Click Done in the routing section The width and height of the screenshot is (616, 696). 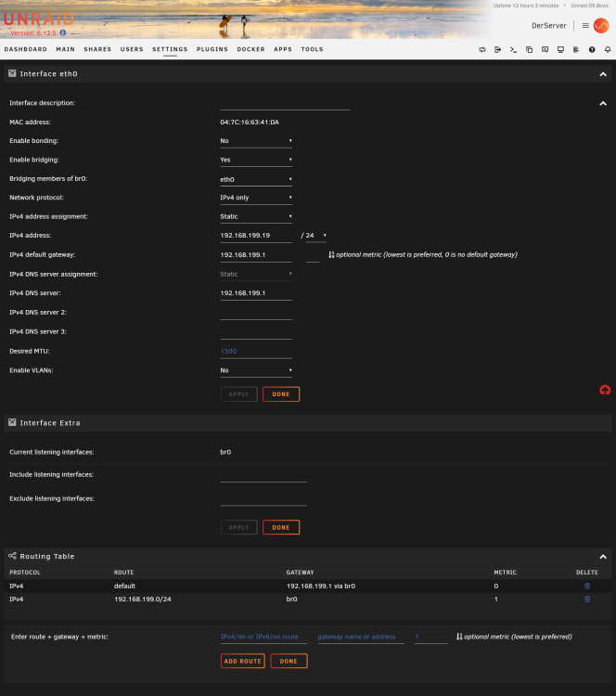point(289,661)
